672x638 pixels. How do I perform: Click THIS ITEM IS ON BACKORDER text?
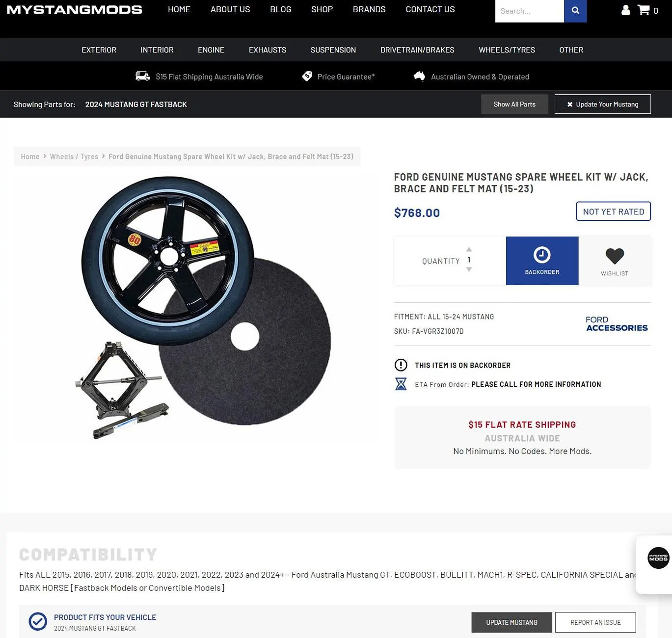[462, 365]
